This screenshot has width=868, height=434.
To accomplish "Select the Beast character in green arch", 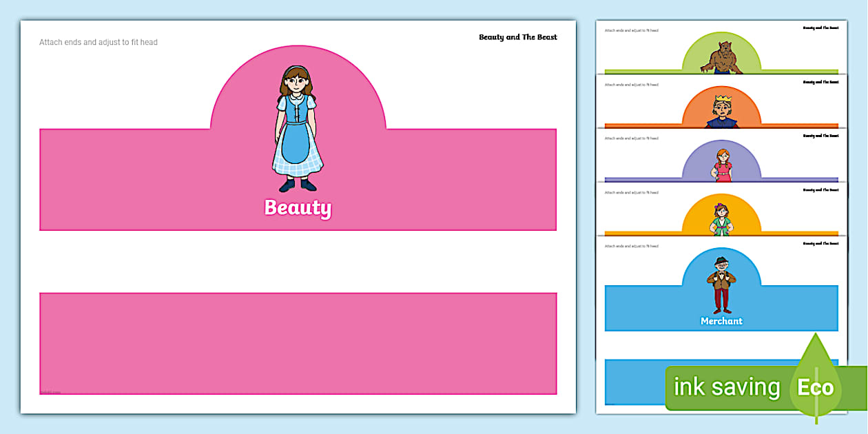I will 721,58.
